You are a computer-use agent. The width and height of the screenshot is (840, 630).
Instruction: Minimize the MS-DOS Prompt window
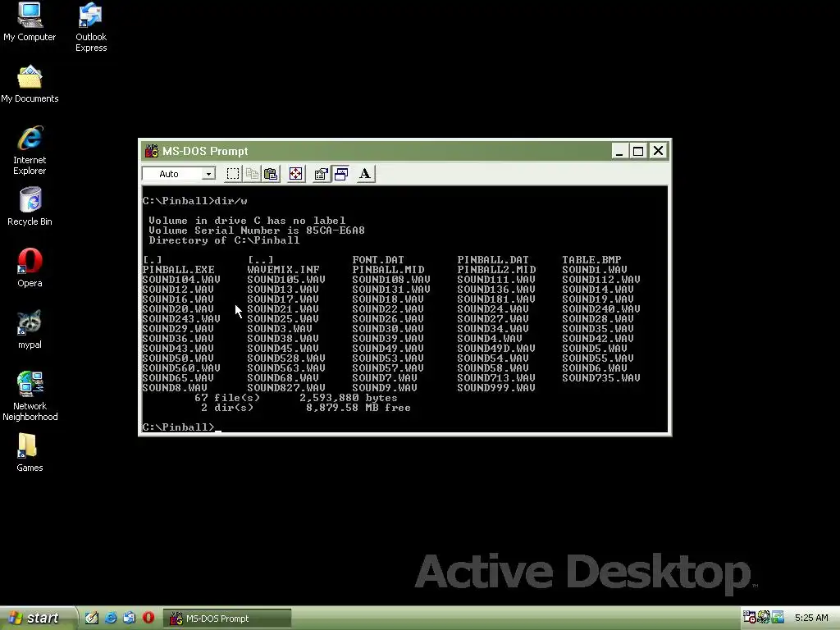[x=619, y=151]
